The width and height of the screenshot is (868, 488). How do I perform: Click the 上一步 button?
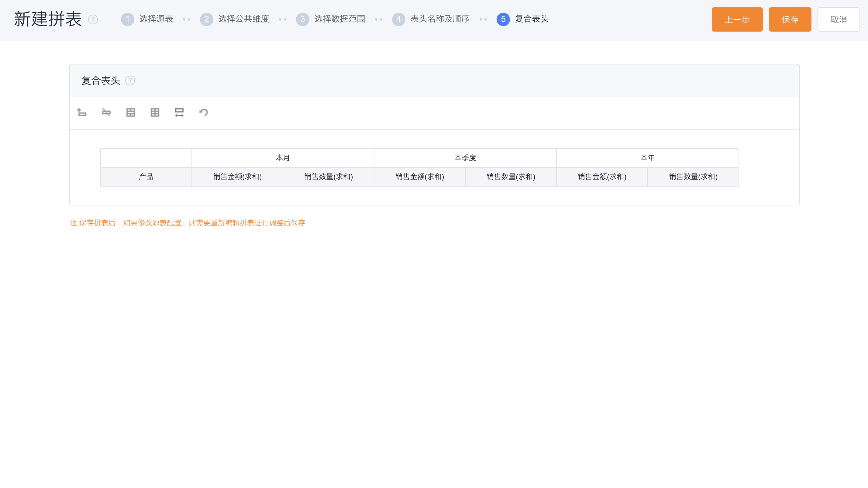(737, 19)
